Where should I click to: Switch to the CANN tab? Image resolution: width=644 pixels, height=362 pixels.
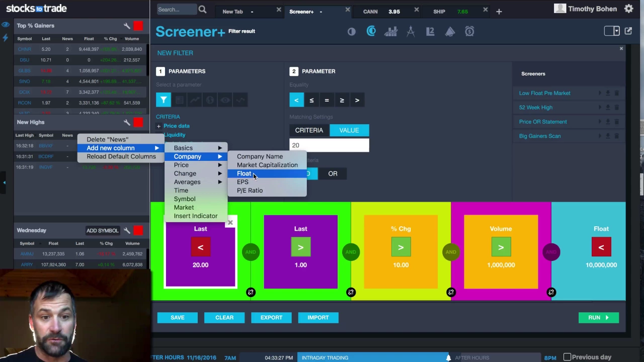[370, 12]
